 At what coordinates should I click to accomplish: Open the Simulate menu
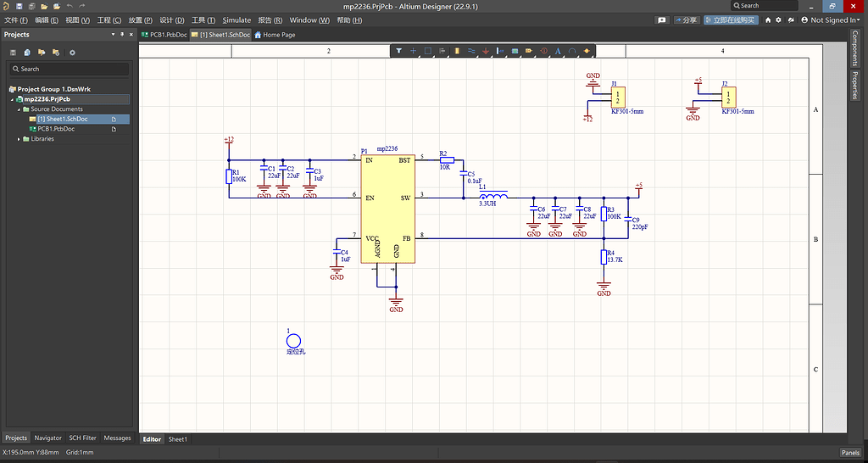click(x=236, y=20)
